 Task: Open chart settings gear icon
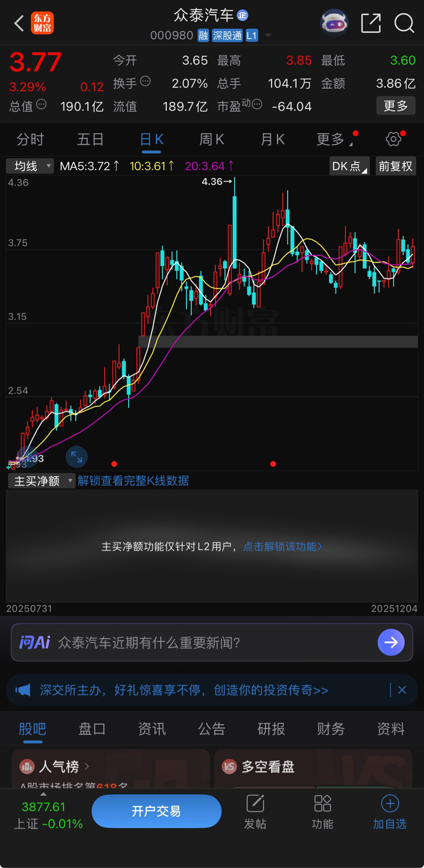(394, 139)
